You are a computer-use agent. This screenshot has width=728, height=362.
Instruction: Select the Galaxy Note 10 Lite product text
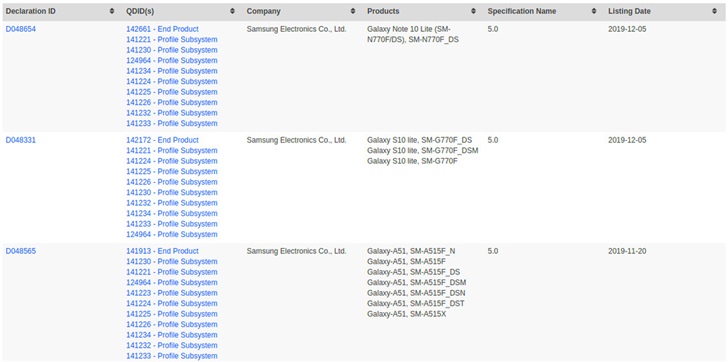(413, 34)
